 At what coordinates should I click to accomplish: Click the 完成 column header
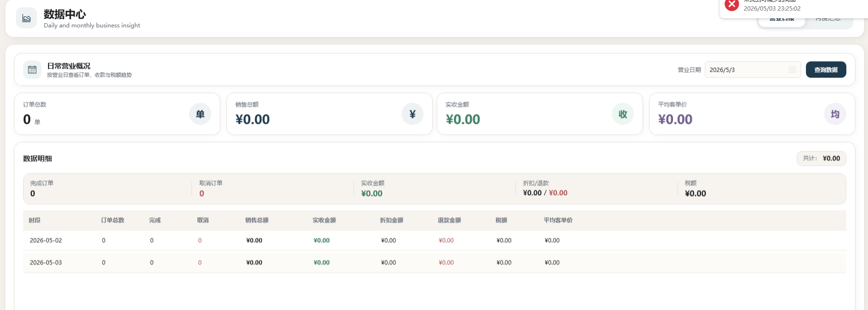click(155, 220)
